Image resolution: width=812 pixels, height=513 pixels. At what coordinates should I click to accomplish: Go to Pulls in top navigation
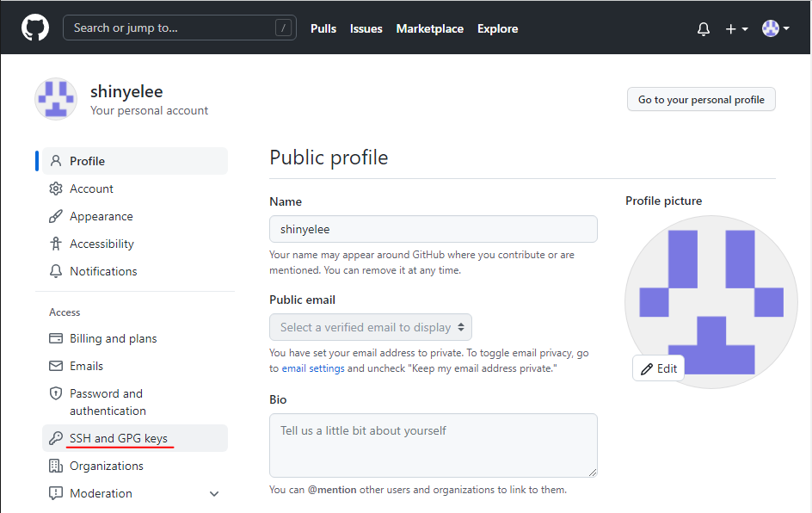point(323,29)
